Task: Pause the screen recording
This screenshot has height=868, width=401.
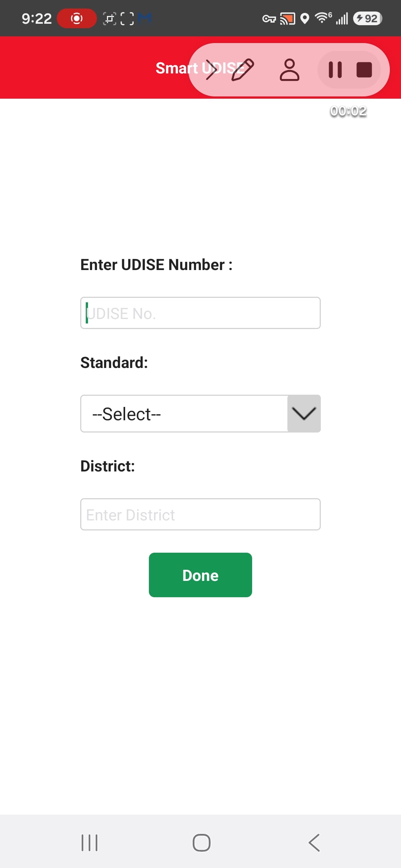Action: click(335, 70)
